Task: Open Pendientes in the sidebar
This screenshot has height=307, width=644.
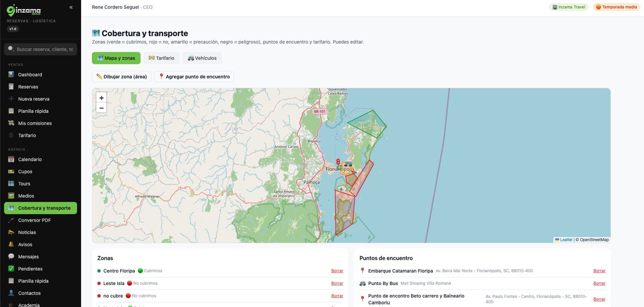Action: 40,269
